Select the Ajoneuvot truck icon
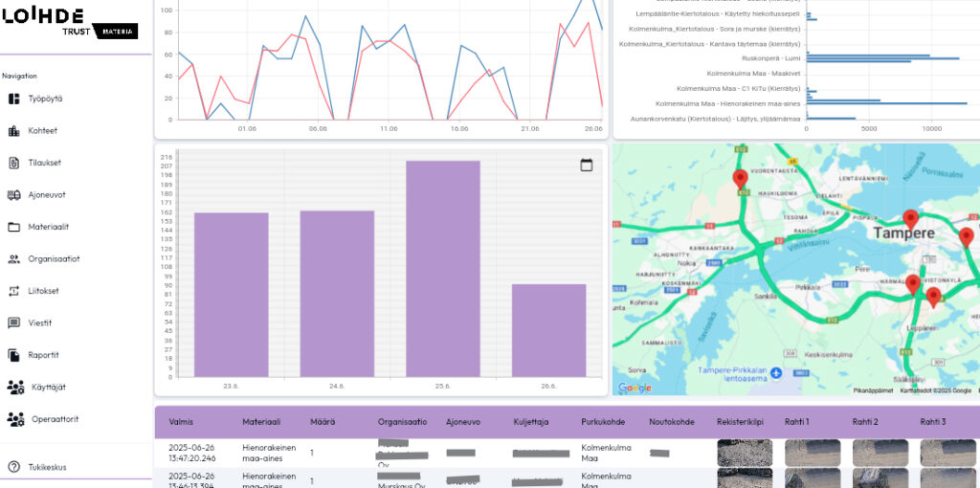Image resolution: width=980 pixels, height=488 pixels. pyautogui.click(x=13, y=195)
